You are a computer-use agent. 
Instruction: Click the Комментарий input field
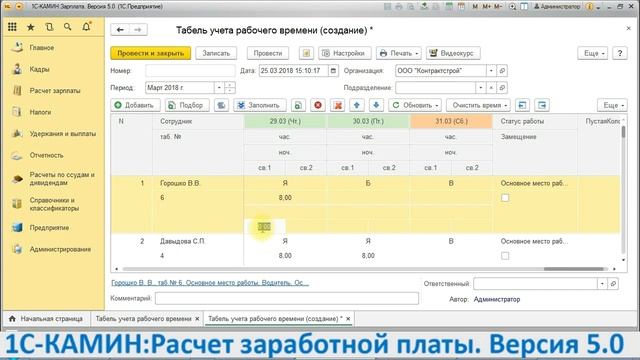tap(287, 298)
